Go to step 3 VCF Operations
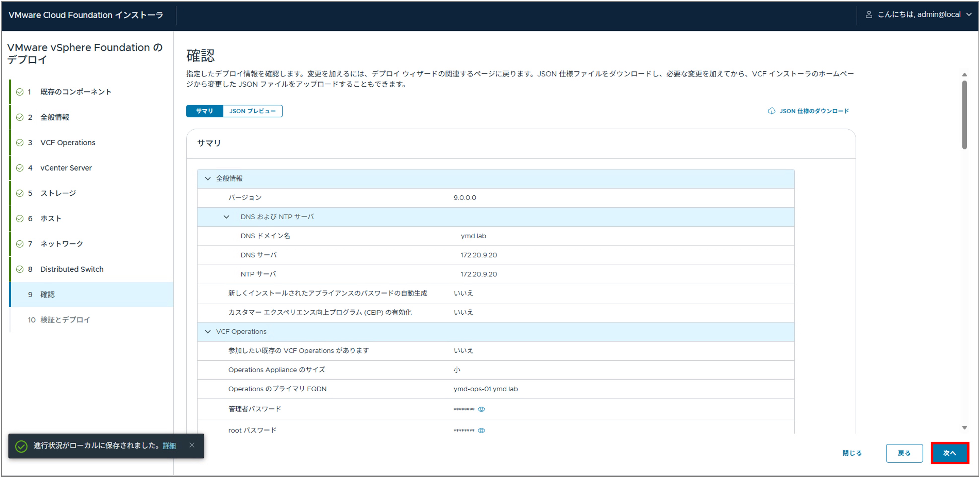980x478 pixels. (x=91, y=143)
